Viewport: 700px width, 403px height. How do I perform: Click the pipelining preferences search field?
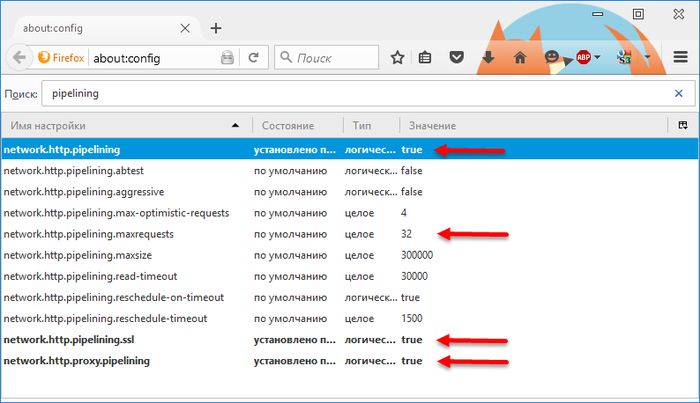coord(368,93)
